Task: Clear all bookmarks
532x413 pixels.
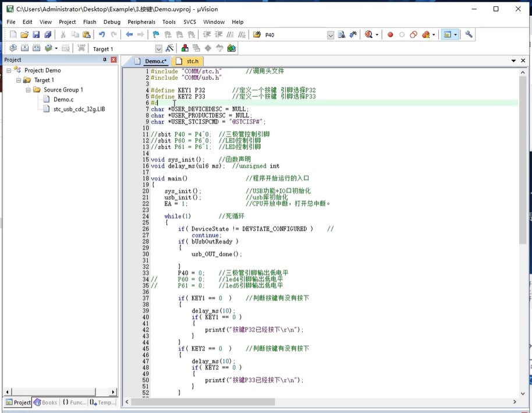Action: point(191,34)
